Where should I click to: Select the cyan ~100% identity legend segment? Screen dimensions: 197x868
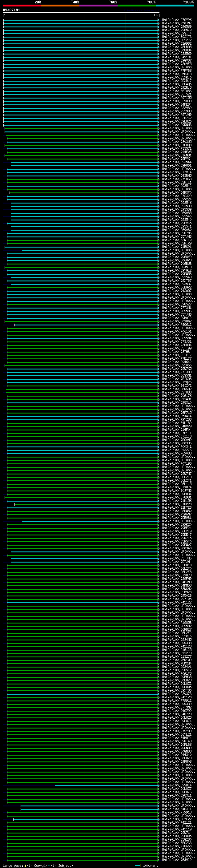click(175, 6)
